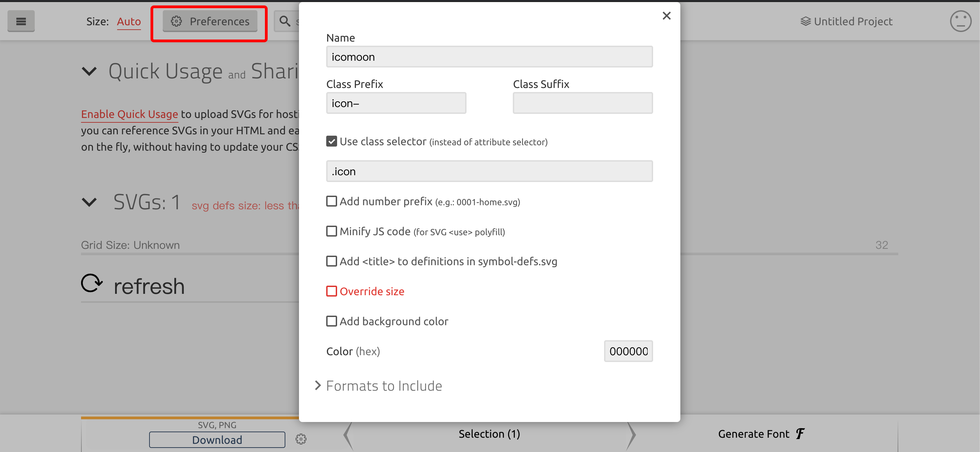Select the refresh glyph icon
The image size is (980, 452).
pyautogui.click(x=92, y=284)
